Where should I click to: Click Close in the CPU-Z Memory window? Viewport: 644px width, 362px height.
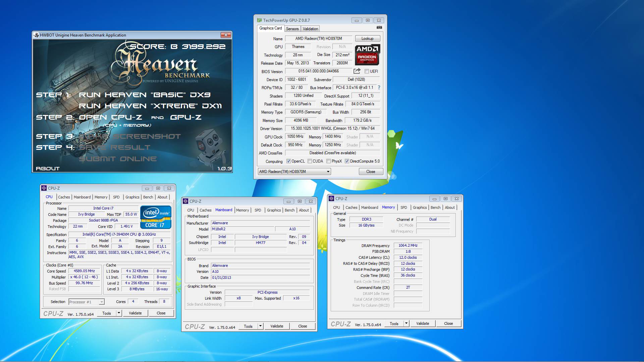click(x=448, y=323)
